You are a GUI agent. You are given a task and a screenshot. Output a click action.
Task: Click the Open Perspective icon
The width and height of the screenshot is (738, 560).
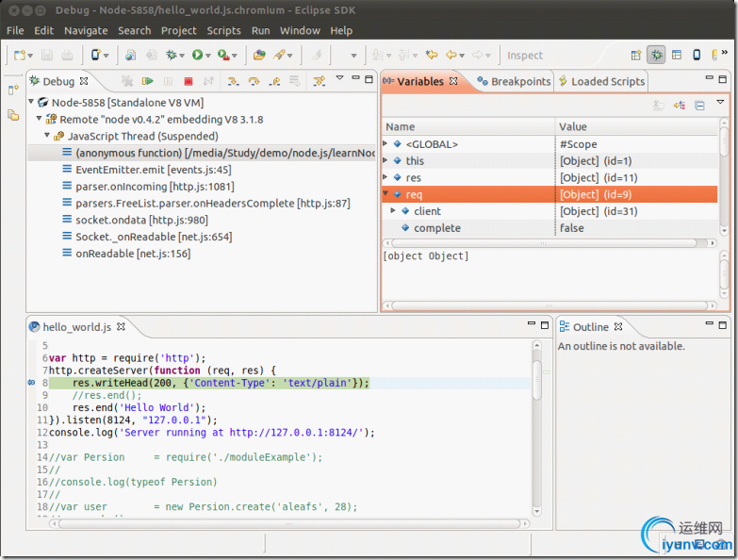pos(636,55)
